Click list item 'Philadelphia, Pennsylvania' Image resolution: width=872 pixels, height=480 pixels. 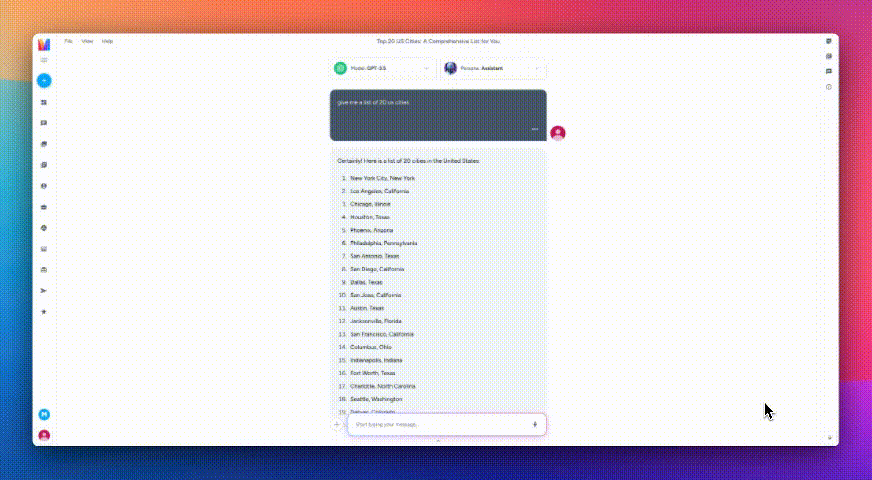pos(384,243)
